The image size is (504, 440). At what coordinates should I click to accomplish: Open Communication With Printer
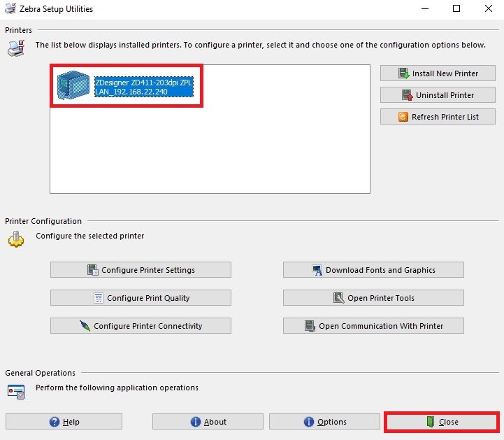(x=373, y=325)
